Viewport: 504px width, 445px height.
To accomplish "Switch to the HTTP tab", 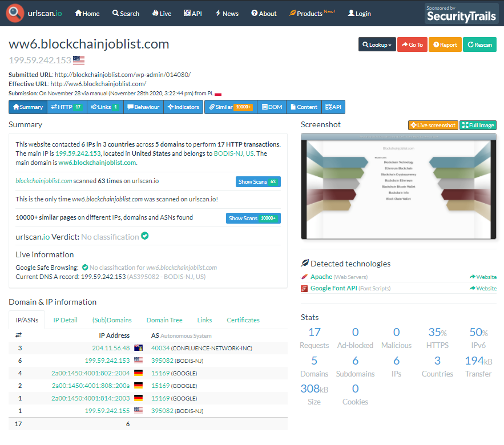I will click(x=67, y=107).
